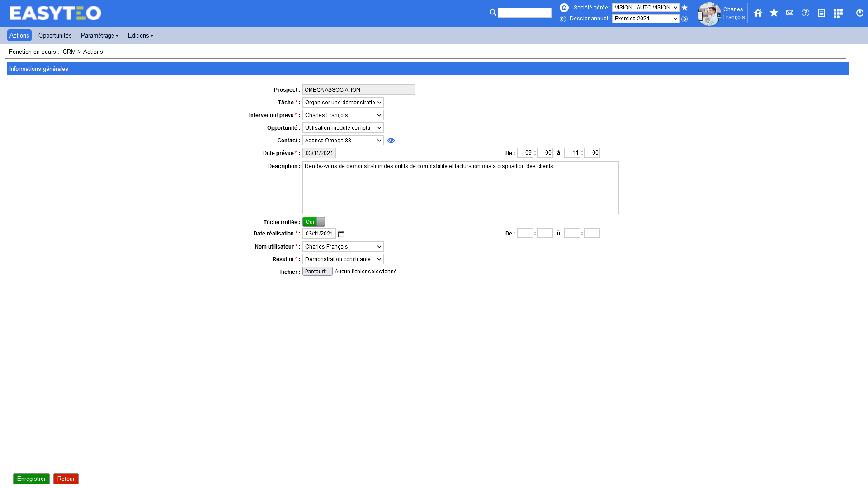Toggle the Tâche traitée Oui switch
The image size is (868, 488).
pos(314,222)
